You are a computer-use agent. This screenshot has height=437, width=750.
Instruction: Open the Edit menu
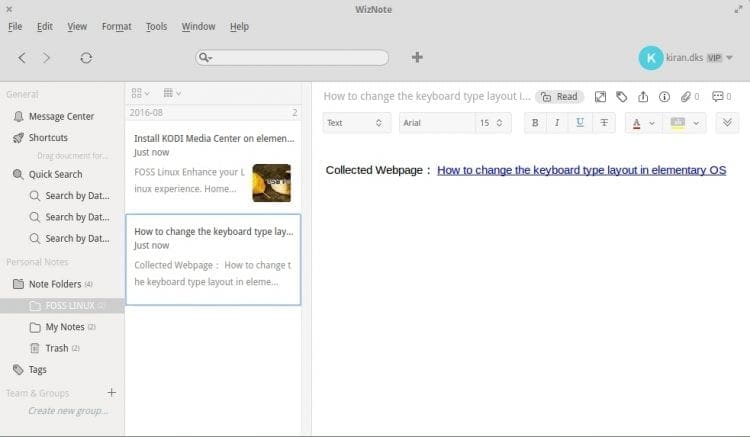44,26
